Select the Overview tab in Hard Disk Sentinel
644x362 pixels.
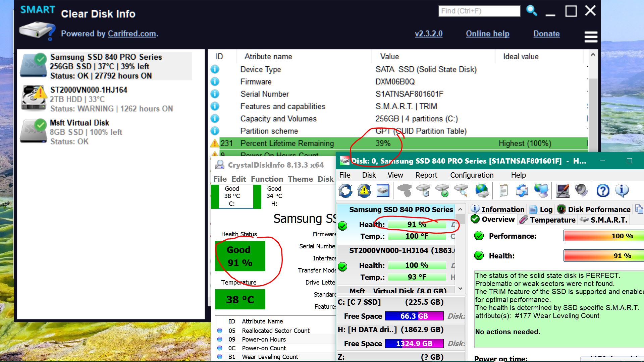(x=493, y=220)
